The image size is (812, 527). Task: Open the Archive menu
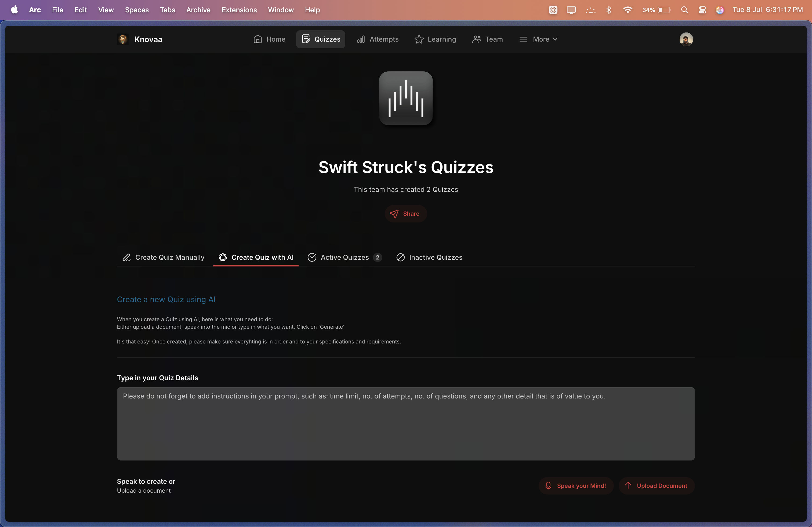click(198, 10)
